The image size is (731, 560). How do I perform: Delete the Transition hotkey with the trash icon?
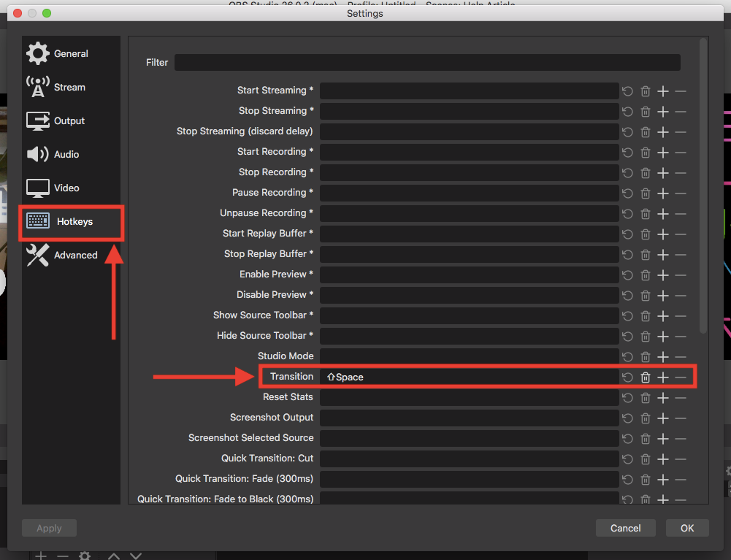646,377
